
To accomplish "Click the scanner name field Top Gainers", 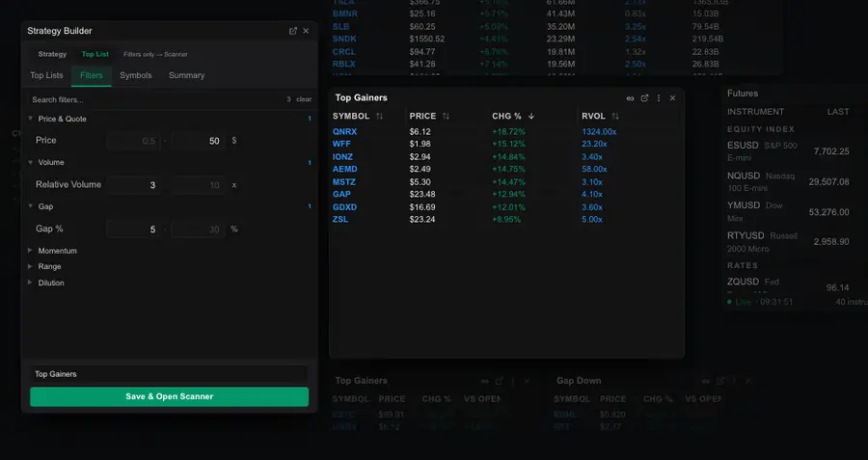I will coord(169,374).
